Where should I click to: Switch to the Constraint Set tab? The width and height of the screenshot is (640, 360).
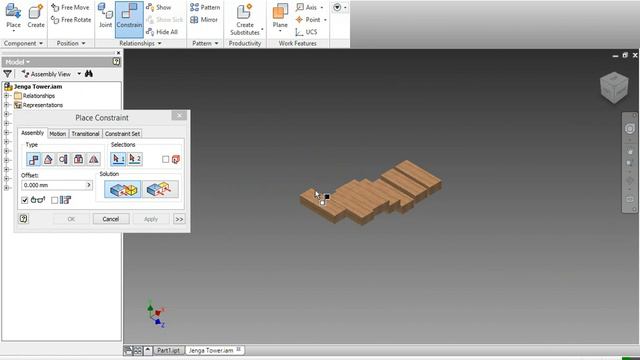(x=122, y=133)
